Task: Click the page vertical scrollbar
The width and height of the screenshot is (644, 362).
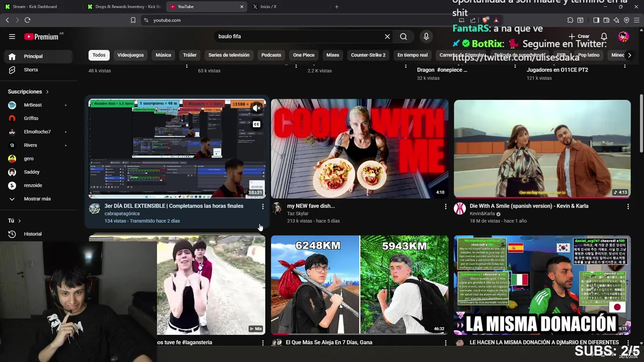Action: click(x=641, y=123)
